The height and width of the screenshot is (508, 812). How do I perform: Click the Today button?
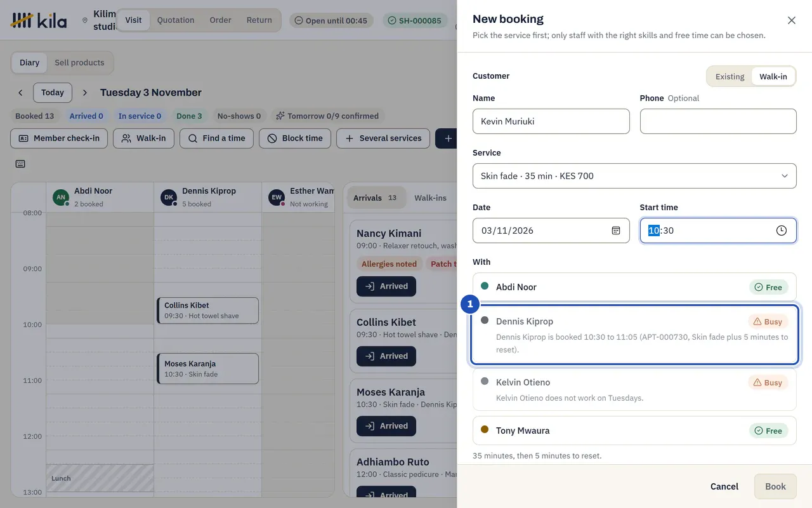[x=53, y=93]
